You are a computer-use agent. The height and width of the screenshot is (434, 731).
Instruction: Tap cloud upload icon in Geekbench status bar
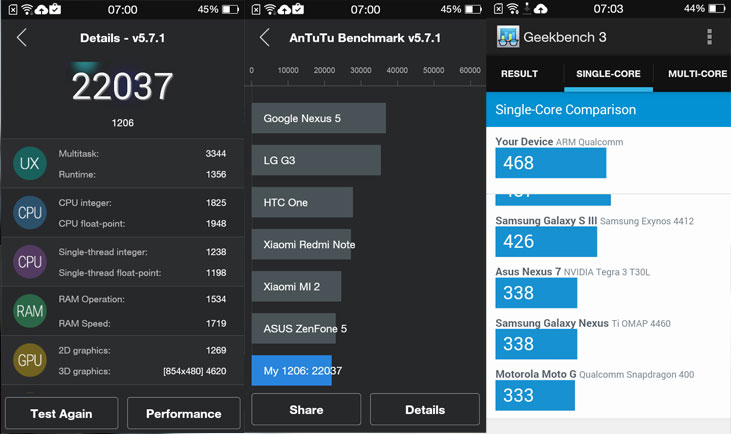541,9
